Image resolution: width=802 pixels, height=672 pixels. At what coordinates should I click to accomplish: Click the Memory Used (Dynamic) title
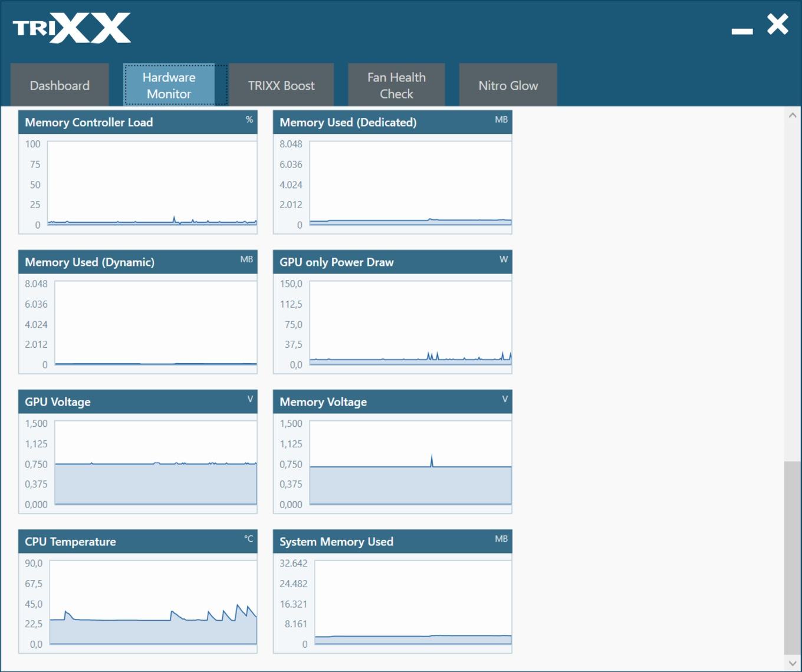click(90, 262)
